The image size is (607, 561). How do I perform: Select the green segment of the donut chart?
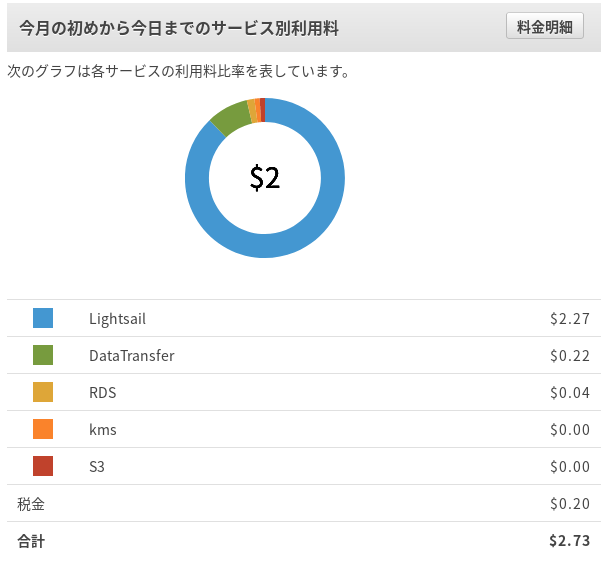coord(229,118)
